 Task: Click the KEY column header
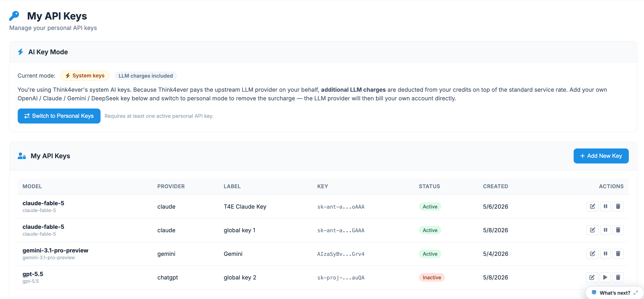click(x=322, y=186)
